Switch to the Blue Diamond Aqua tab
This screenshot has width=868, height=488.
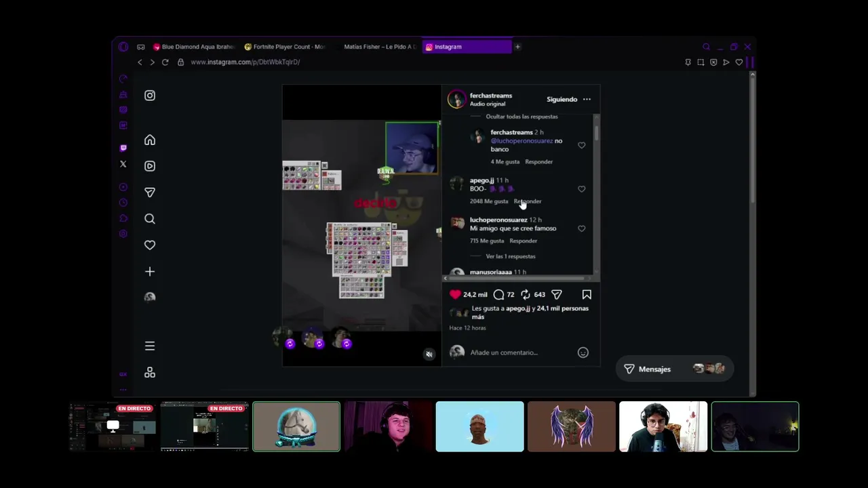tap(193, 47)
